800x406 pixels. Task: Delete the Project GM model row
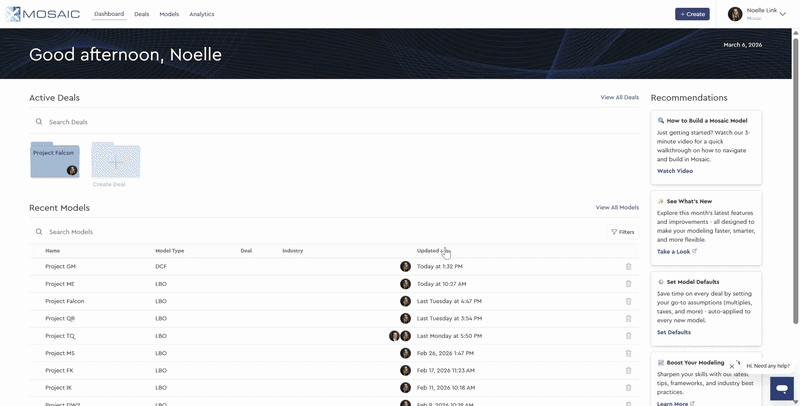(628, 267)
